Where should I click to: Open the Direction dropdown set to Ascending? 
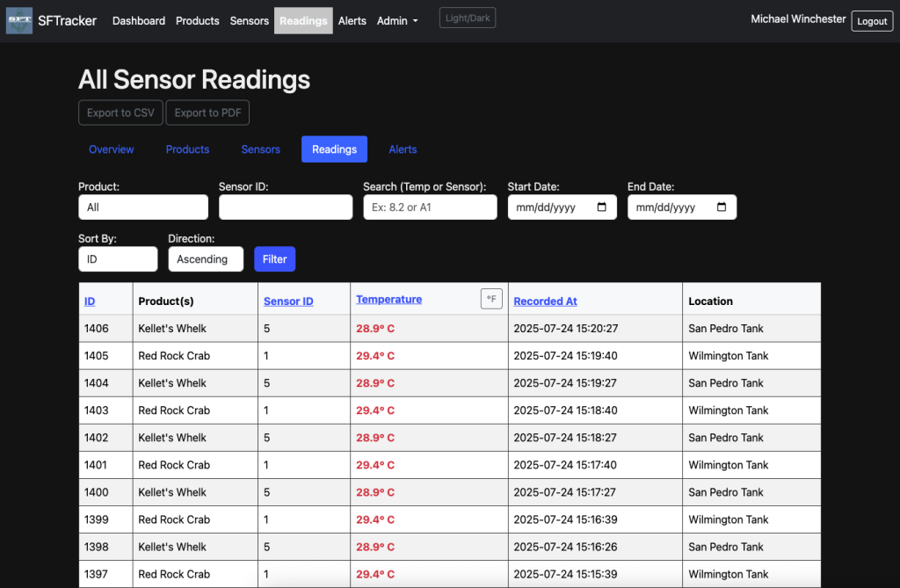coord(206,259)
